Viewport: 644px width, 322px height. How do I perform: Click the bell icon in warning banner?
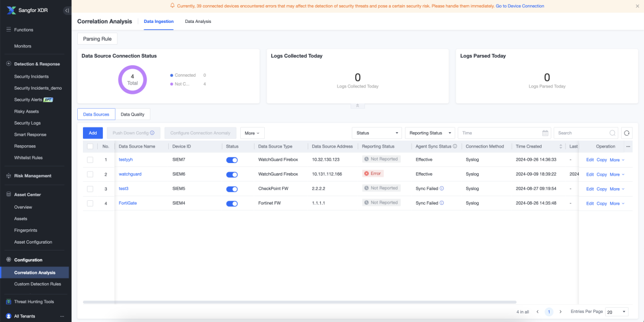click(173, 6)
